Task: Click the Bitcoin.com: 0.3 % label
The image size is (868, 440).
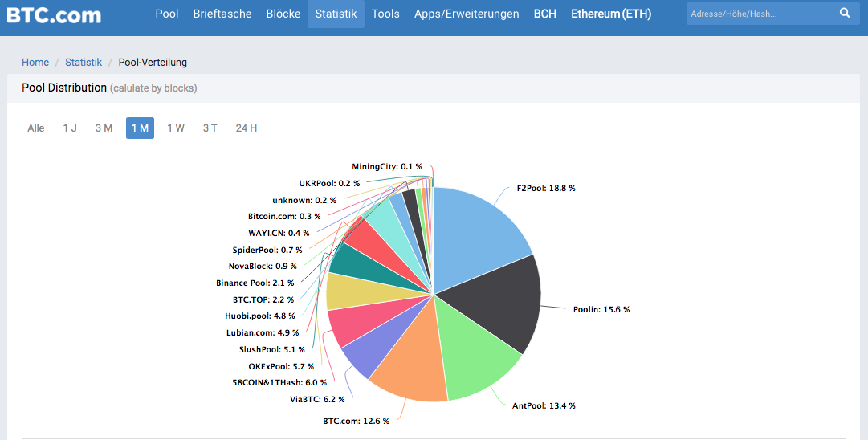Action: [284, 217]
